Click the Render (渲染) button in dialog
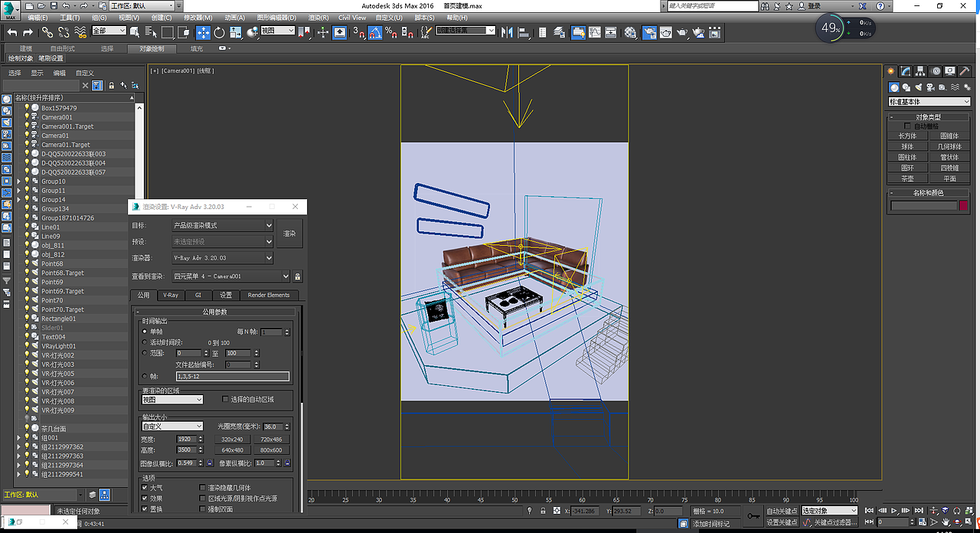 pos(289,234)
